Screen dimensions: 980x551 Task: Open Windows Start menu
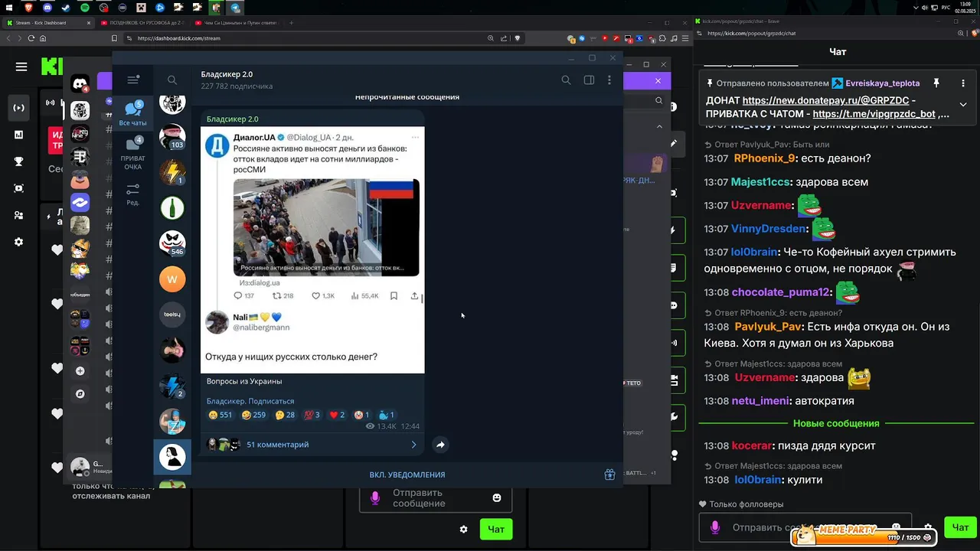pos(10,8)
